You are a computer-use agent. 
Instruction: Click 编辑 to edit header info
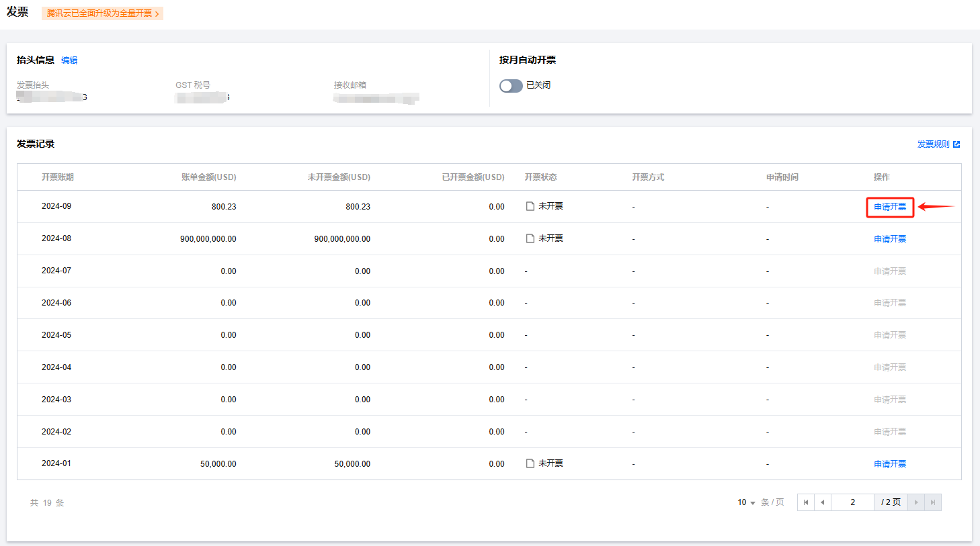click(69, 60)
